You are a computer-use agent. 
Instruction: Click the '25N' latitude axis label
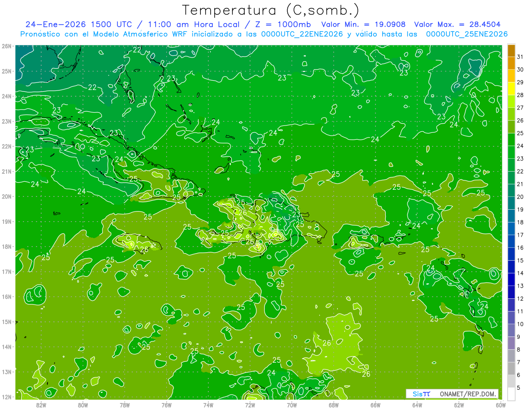(x=6, y=71)
